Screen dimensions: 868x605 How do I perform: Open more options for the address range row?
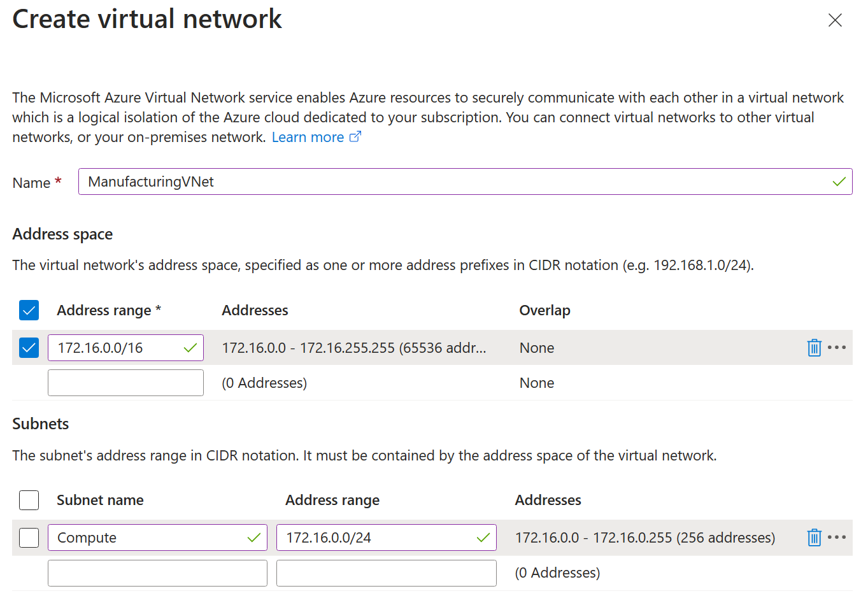point(837,348)
